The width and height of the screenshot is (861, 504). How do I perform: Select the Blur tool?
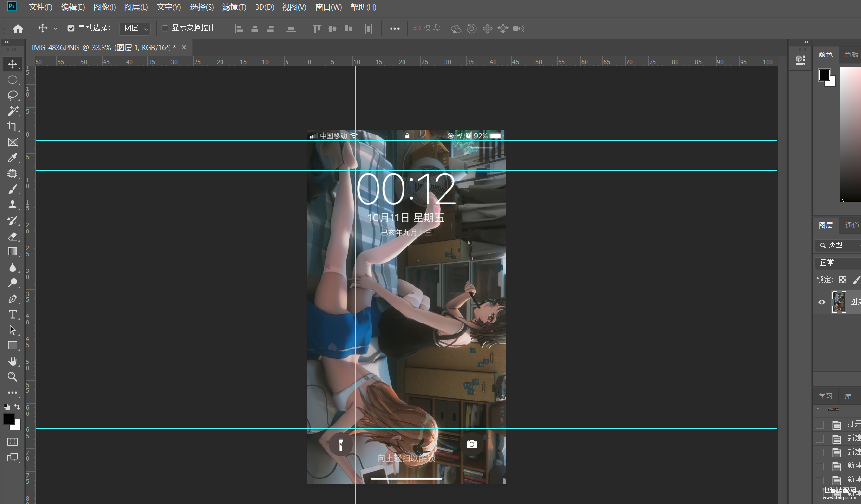coord(13,267)
